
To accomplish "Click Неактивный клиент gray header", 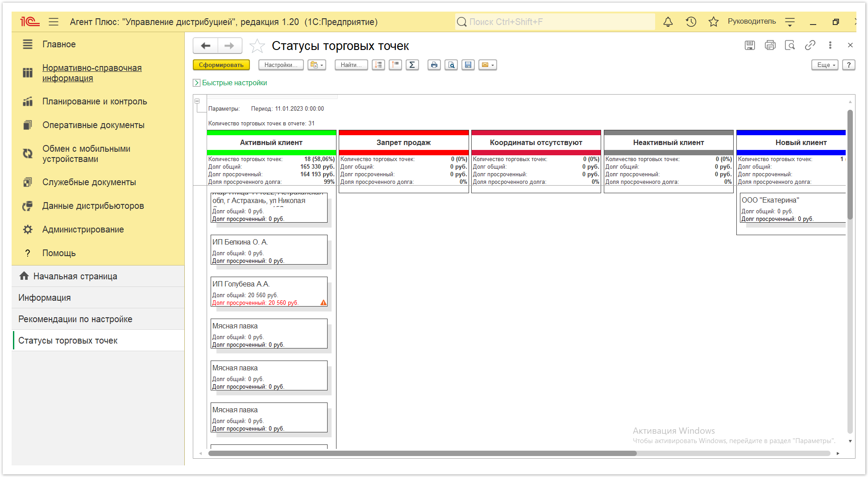I will pos(669,142).
